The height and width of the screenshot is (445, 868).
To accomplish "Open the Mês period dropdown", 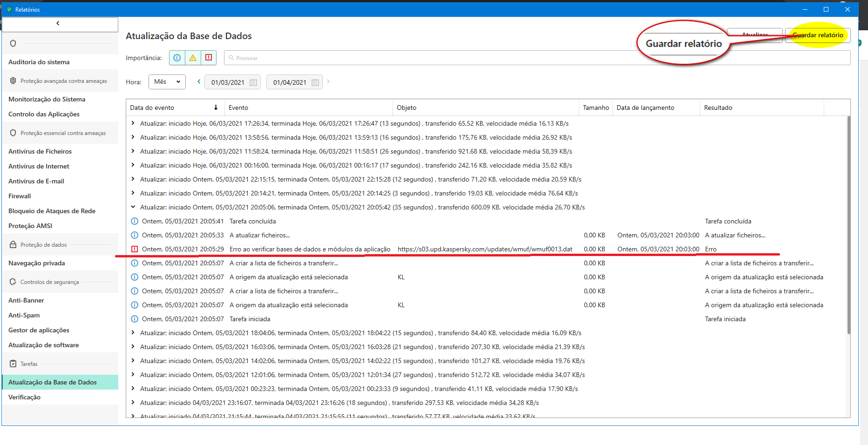I will coord(167,82).
